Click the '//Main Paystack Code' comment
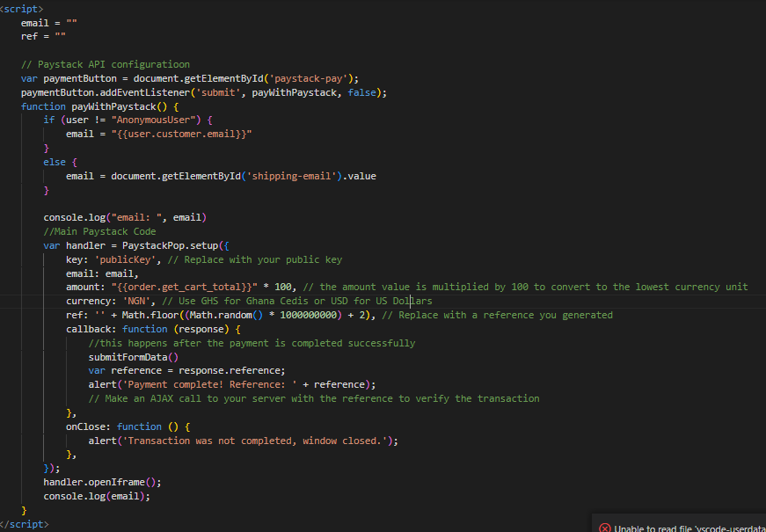 (99, 231)
